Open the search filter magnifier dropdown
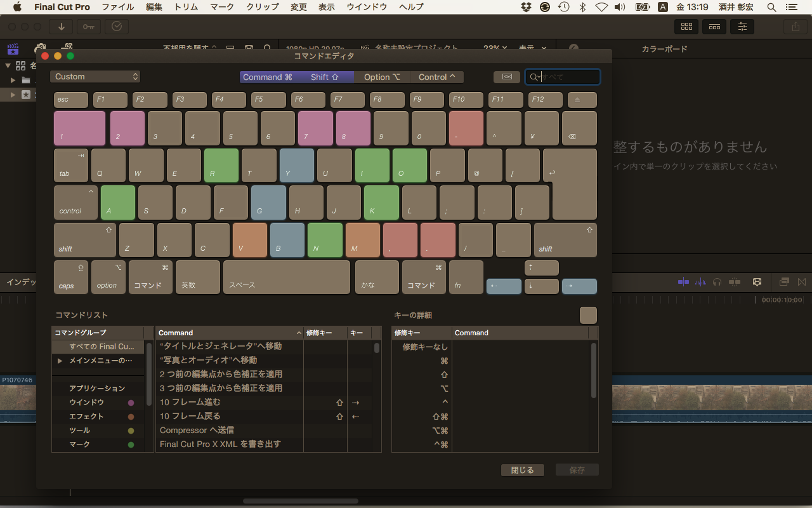The height and width of the screenshot is (508, 812). click(534, 77)
